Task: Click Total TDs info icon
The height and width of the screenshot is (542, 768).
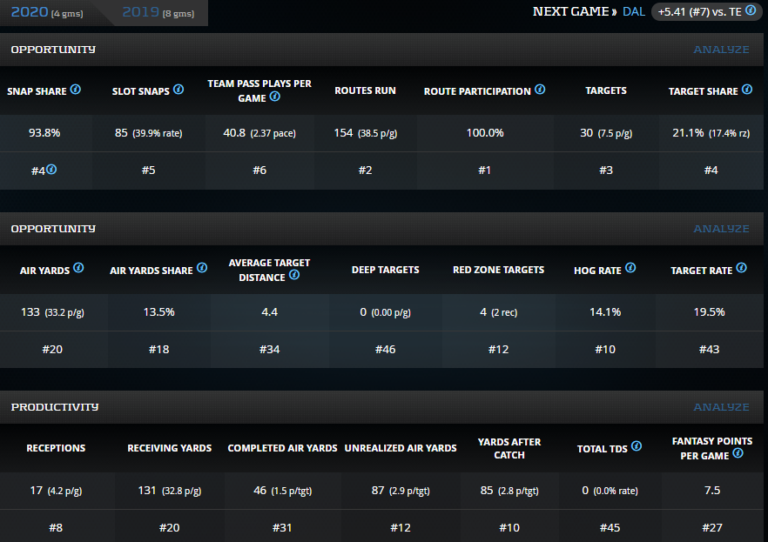Action: 636,447
